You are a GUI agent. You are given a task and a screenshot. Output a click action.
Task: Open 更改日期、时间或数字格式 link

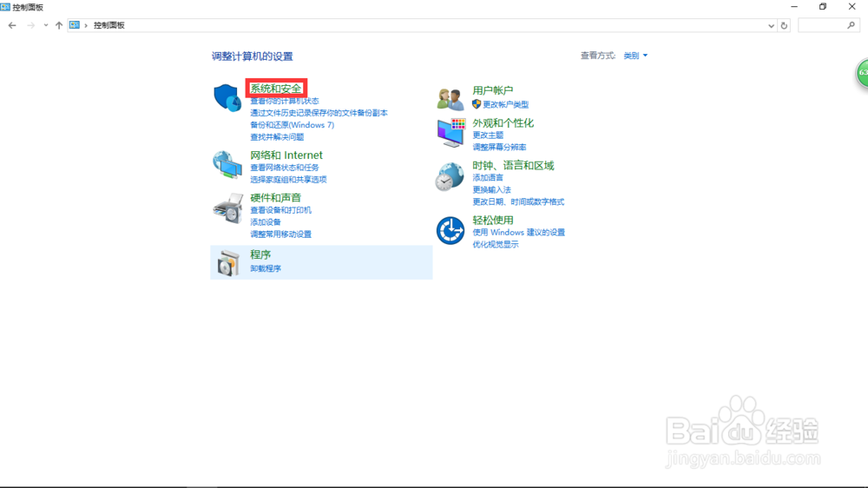tap(518, 202)
